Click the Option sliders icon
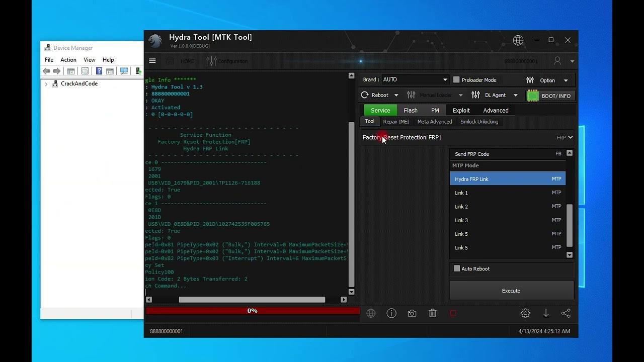The image size is (644, 362). (530, 80)
